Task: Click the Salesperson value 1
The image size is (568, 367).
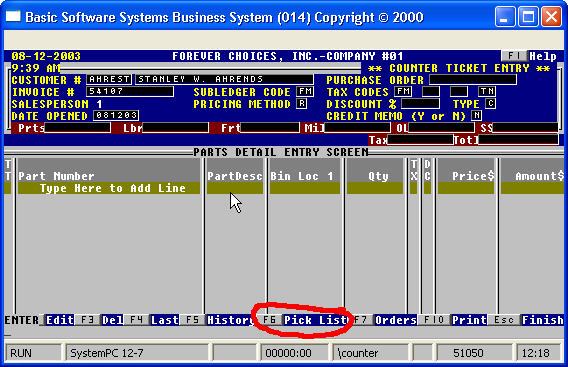Action: pos(99,104)
